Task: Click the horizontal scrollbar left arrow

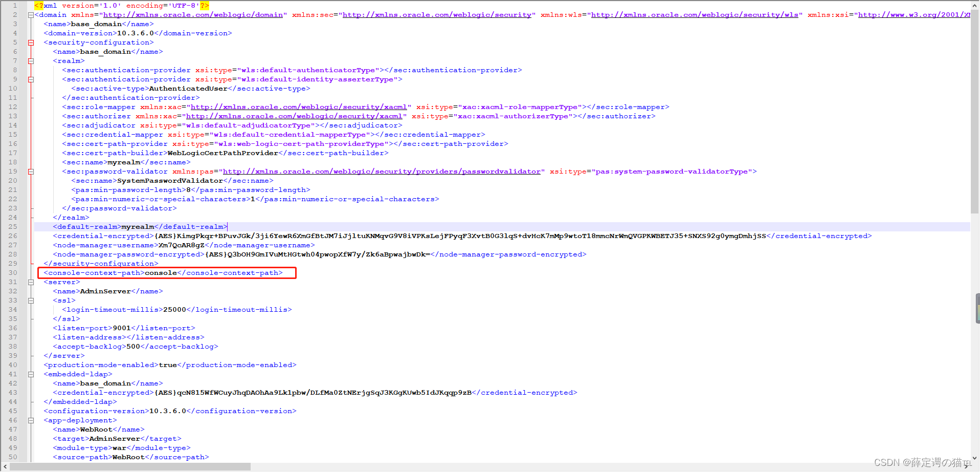Action: point(5,467)
